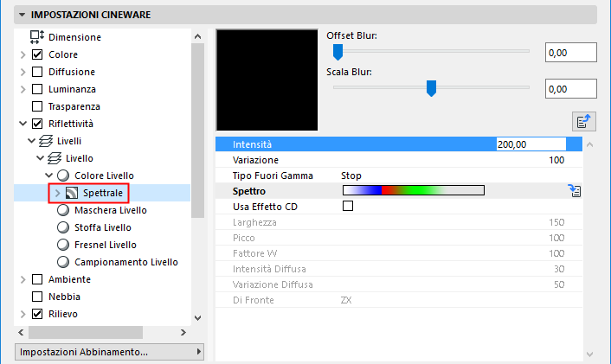
Task: Click the Fresnel Livello sphere icon
Action: [62, 245]
